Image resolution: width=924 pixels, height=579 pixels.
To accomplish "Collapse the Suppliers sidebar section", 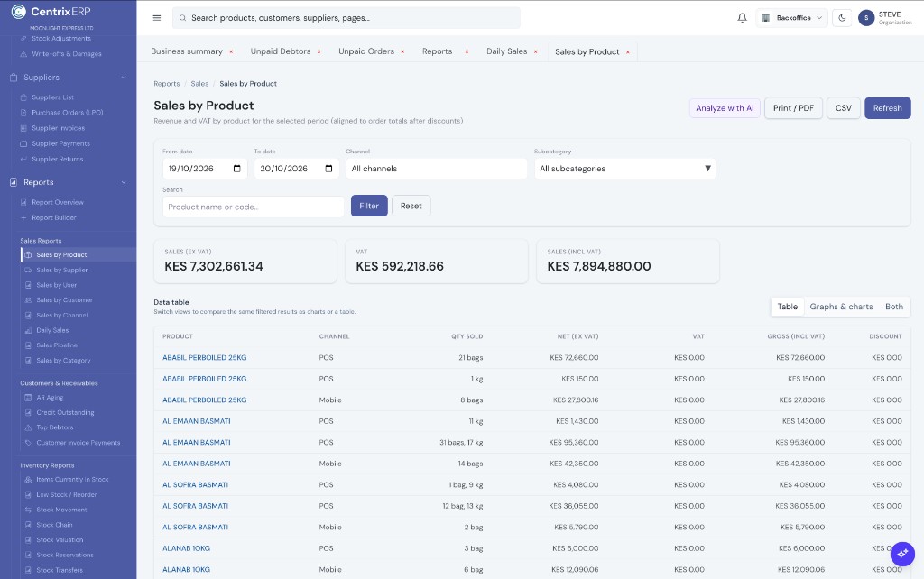I will 124,78.
